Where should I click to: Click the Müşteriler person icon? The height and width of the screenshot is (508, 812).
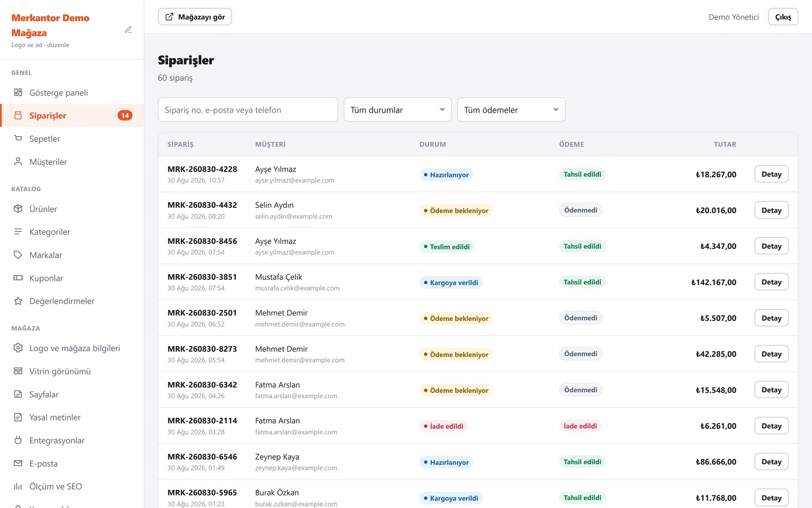[x=18, y=162]
